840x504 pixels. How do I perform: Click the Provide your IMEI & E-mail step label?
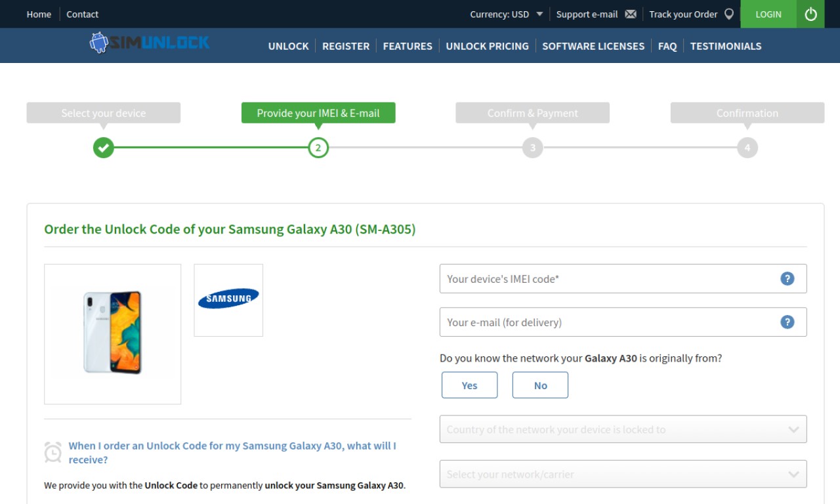pyautogui.click(x=318, y=113)
